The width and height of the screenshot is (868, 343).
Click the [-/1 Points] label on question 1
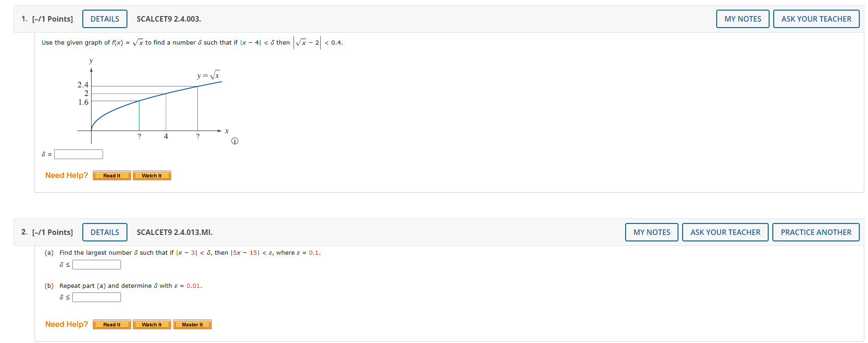52,19
